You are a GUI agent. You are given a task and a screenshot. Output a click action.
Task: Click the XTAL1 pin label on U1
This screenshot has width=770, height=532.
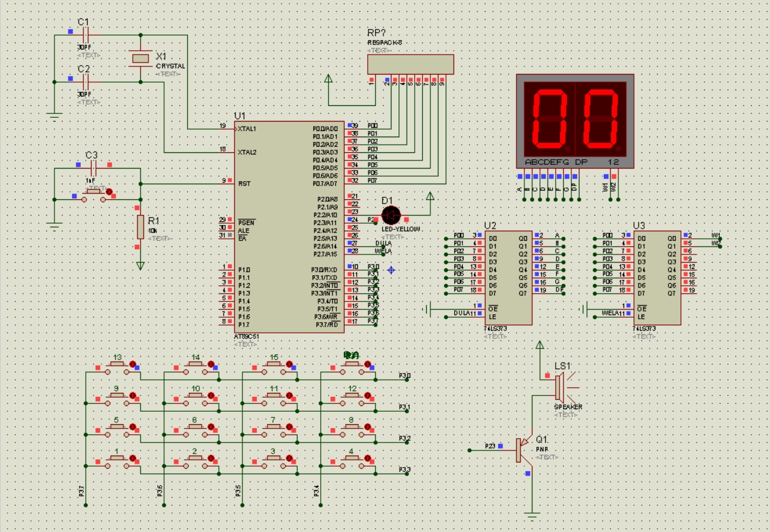click(x=247, y=128)
